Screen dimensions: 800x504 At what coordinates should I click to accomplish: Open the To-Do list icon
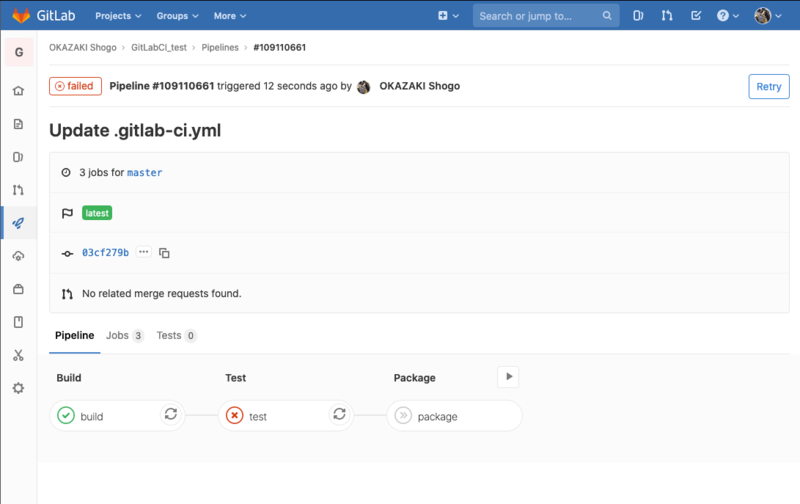(x=695, y=16)
